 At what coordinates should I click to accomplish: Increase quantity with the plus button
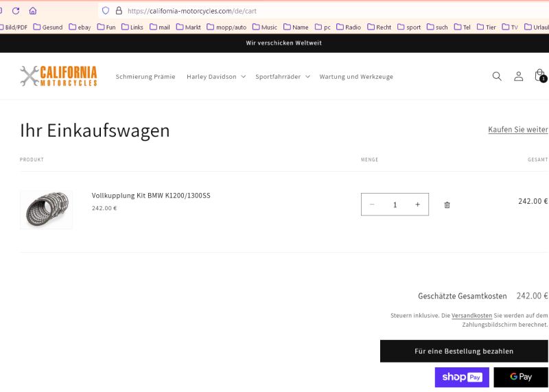click(x=417, y=205)
